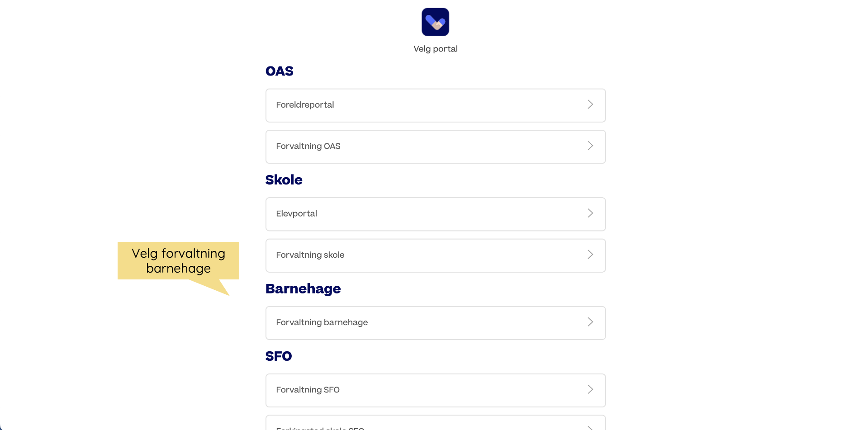Click the Forvaltning OAS chevron arrow

(x=590, y=146)
